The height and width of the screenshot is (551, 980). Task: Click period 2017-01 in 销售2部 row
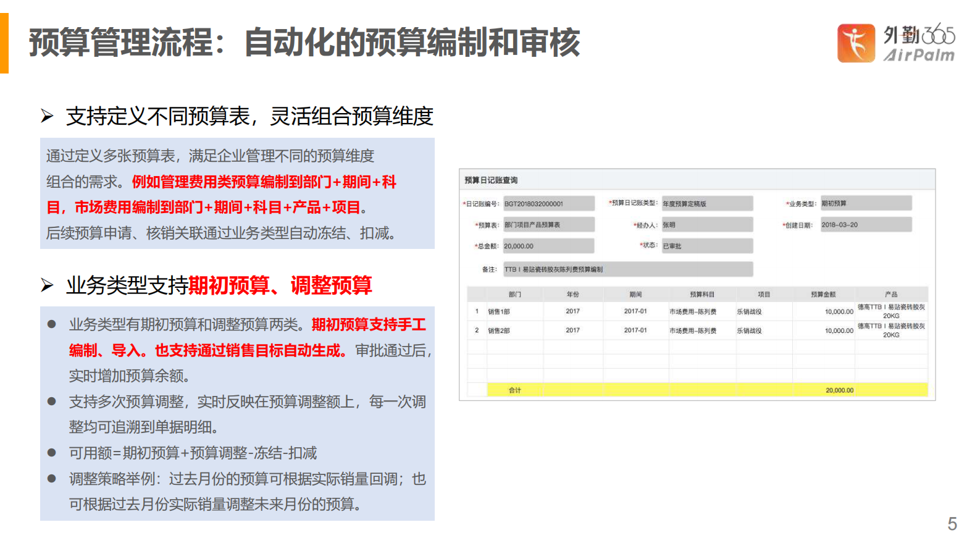635,330
